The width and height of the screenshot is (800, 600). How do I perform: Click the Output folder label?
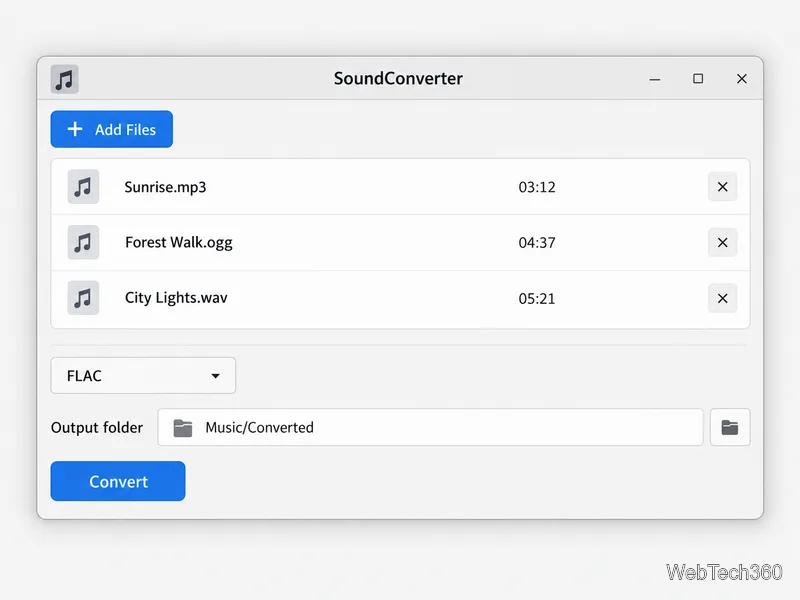(97, 428)
